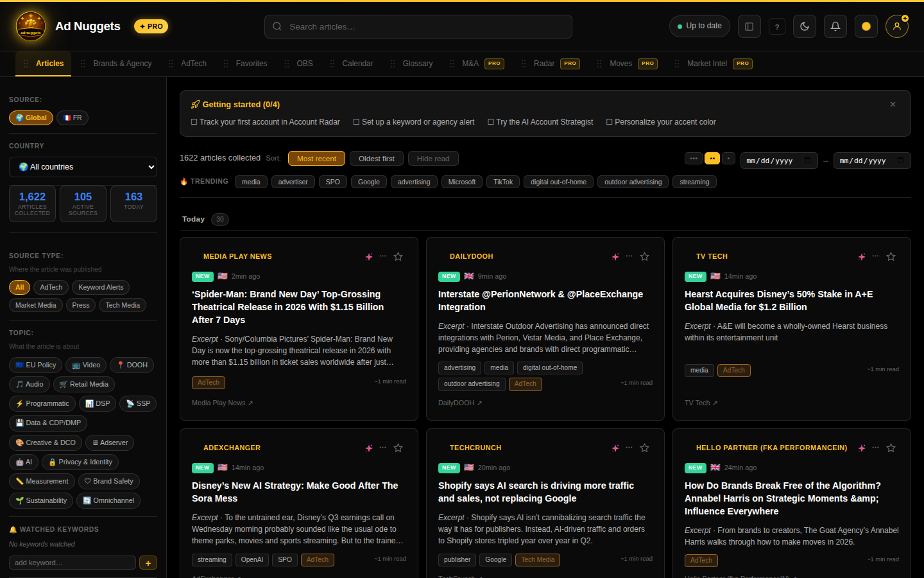Select the All source type filter
Viewport: 924px width, 578px height.
(20, 287)
